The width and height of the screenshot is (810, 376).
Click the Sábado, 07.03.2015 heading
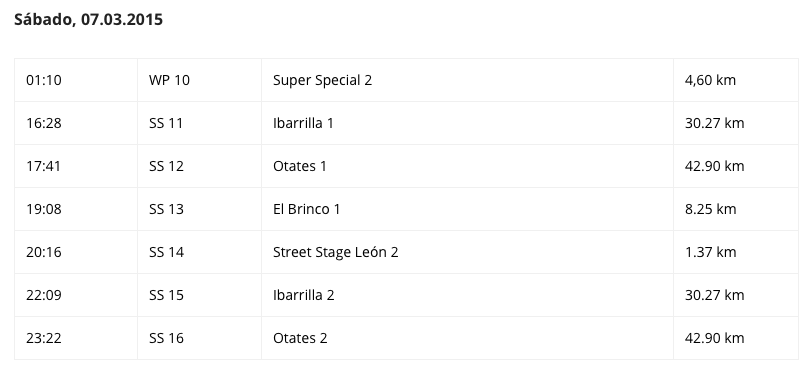click(x=88, y=20)
